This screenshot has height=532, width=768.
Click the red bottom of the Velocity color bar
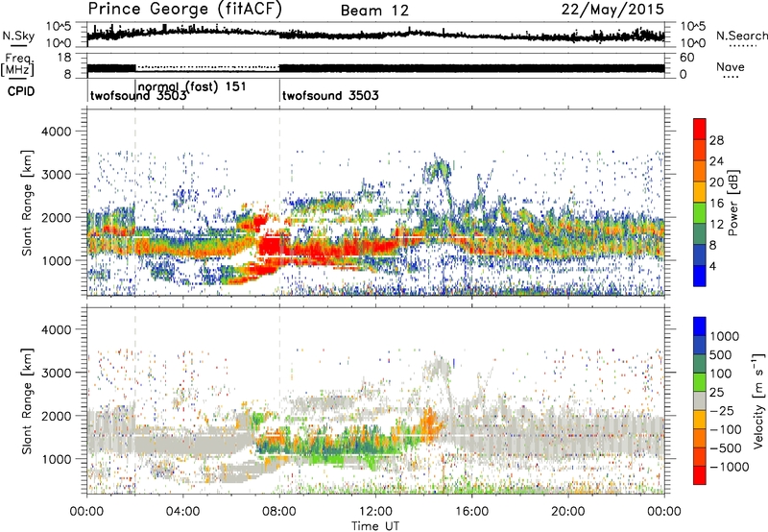tap(700, 475)
